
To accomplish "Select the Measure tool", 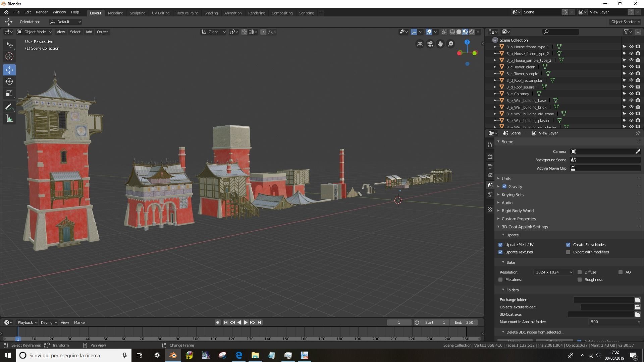I will [x=9, y=119].
